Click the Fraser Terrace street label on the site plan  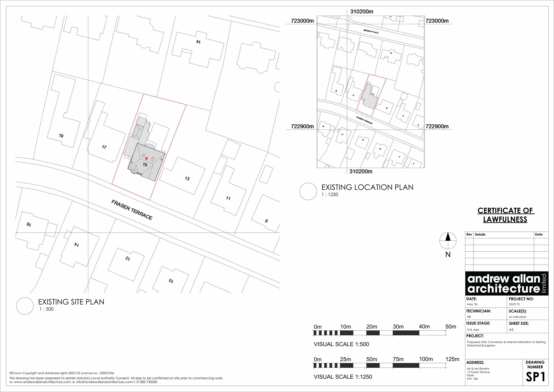132,210
